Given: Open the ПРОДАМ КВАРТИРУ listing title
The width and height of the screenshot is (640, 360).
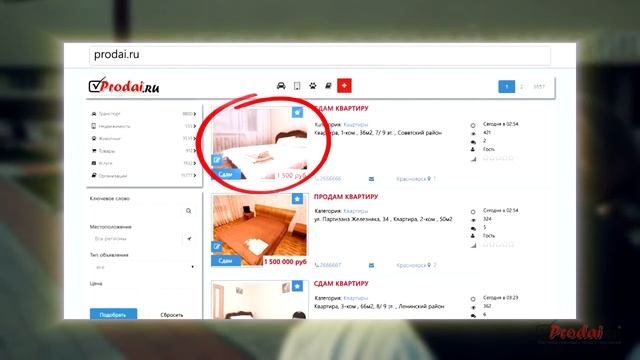Looking at the screenshot, I should tap(346, 196).
